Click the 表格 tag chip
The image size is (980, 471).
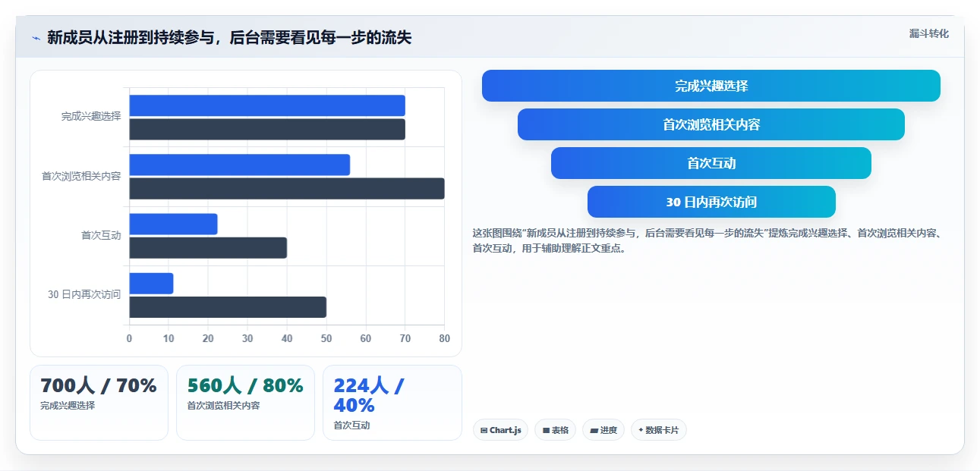click(555, 430)
